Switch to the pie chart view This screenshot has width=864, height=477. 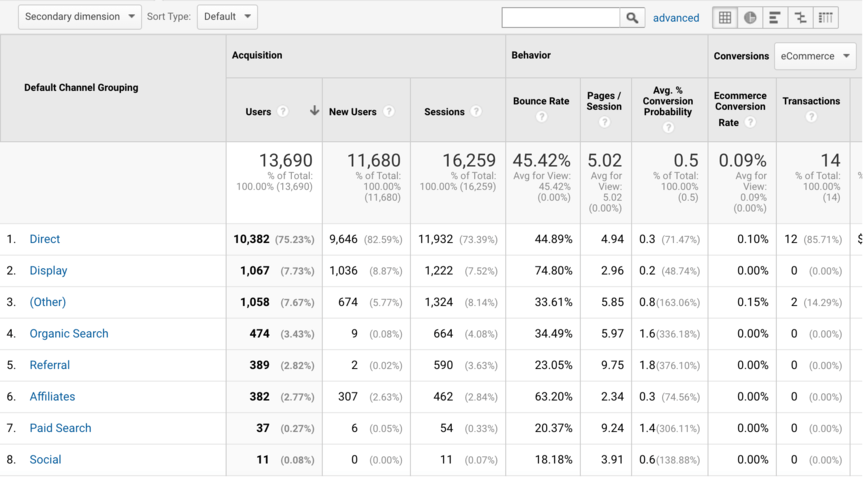pos(750,18)
